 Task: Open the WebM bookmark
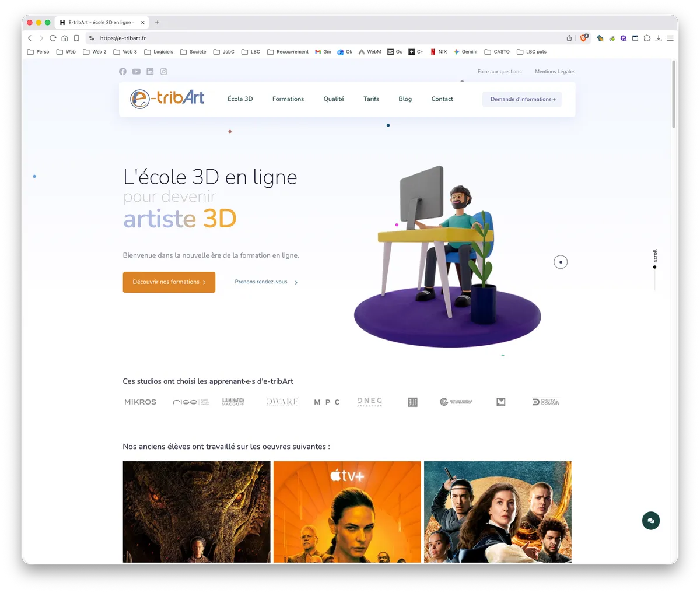(x=370, y=52)
